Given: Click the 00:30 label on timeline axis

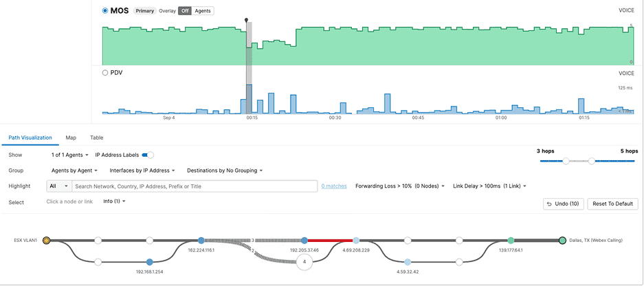Looking at the screenshot, I should pos(335,118).
